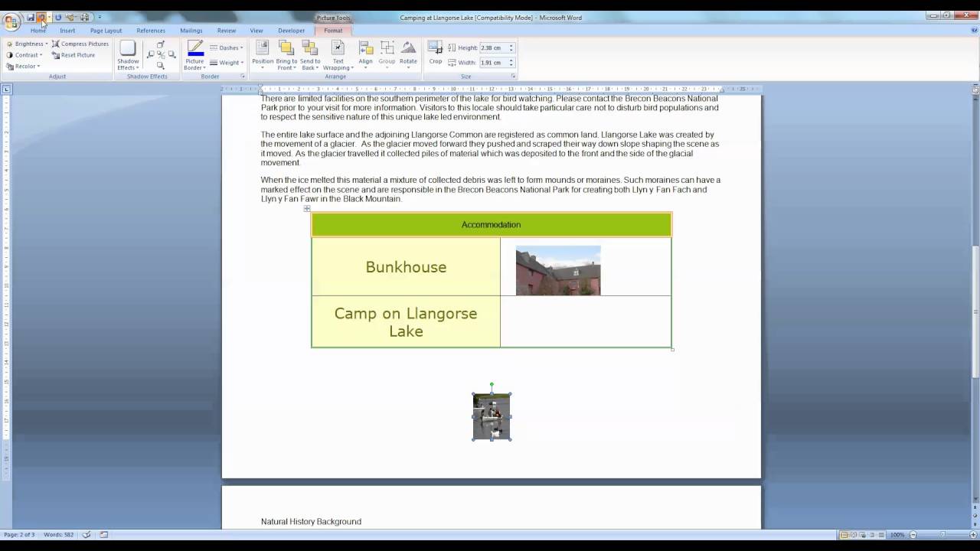The height and width of the screenshot is (551, 980).
Task: Select the bunkhouse photo in the table
Action: pyautogui.click(x=558, y=270)
